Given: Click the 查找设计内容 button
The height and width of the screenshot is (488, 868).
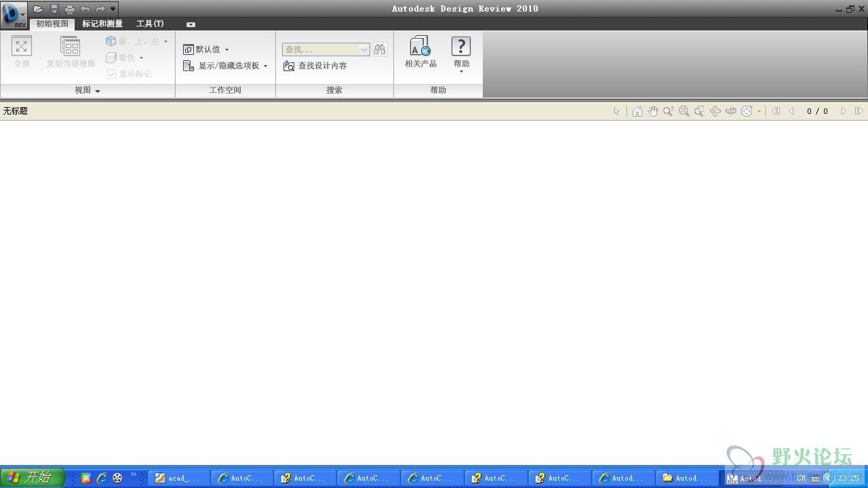Looking at the screenshot, I should click(315, 66).
